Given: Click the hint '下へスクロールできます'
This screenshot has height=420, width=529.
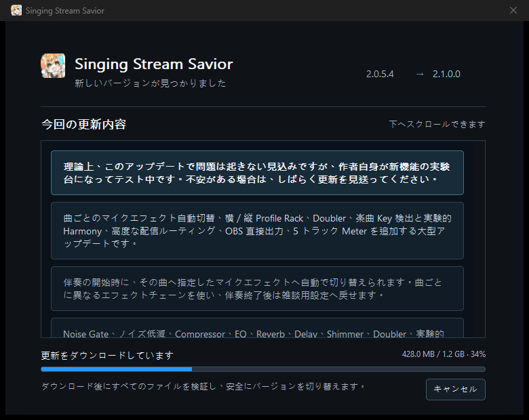Looking at the screenshot, I should 437,125.
